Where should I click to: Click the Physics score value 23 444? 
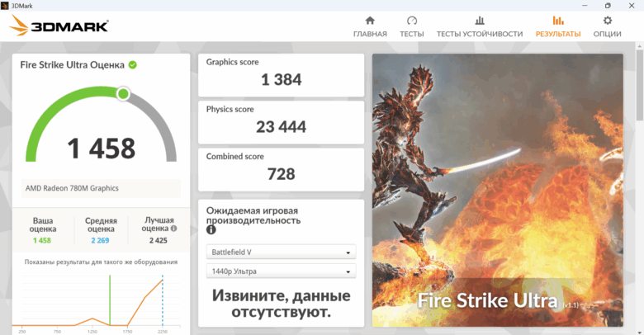click(282, 127)
